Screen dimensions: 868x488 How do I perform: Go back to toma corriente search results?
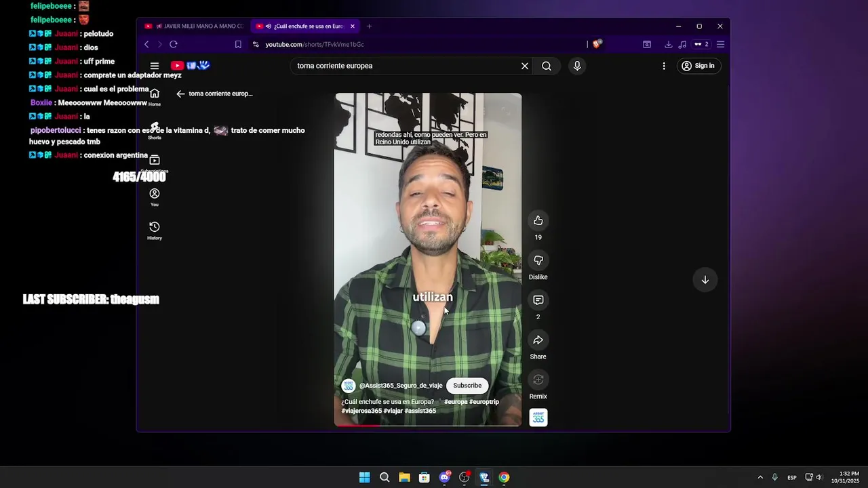180,94
